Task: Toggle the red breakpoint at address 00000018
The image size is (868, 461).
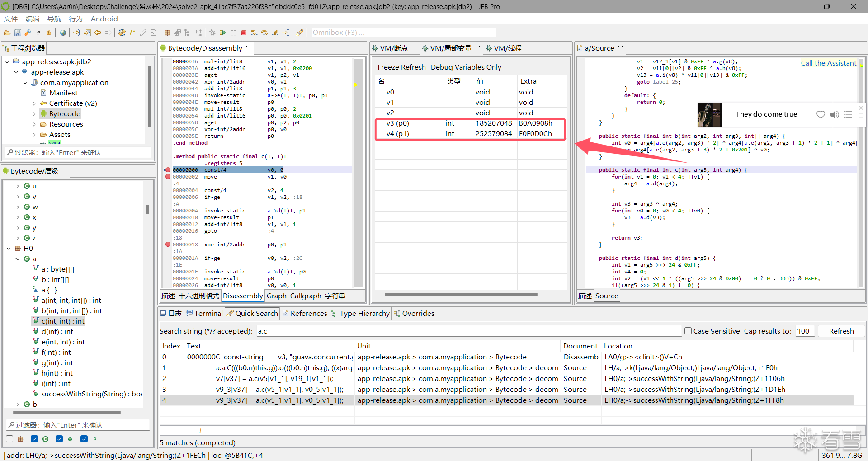Action: tap(168, 245)
